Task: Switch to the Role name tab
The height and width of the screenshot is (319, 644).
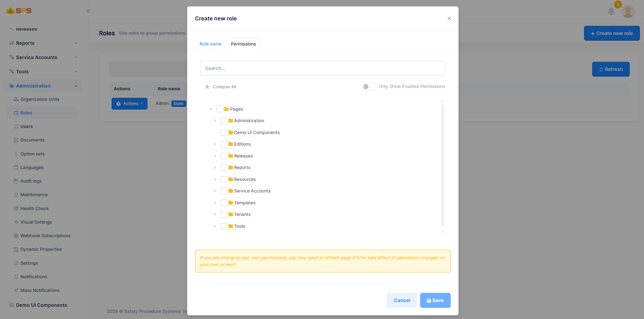Action: (x=211, y=44)
